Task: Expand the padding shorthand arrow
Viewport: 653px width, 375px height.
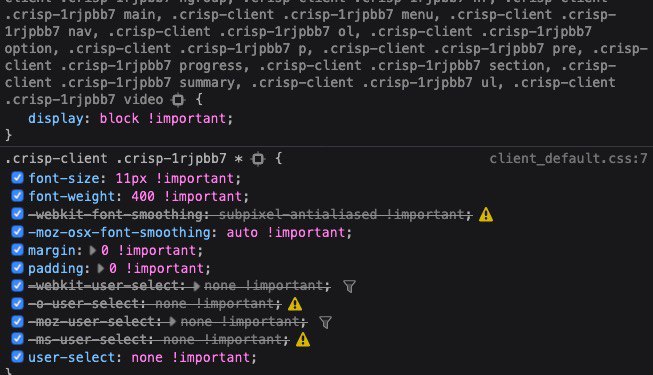Action: 101,268
